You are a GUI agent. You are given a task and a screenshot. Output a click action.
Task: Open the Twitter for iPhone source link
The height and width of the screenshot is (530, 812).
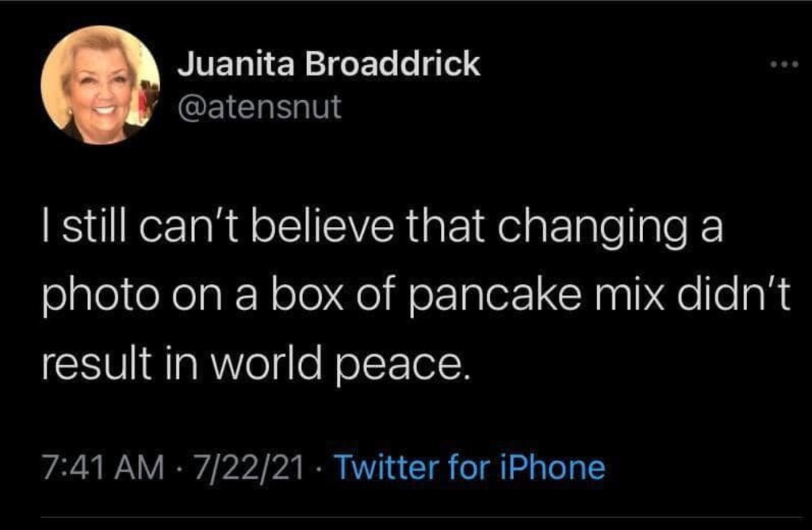pyautogui.click(x=470, y=467)
